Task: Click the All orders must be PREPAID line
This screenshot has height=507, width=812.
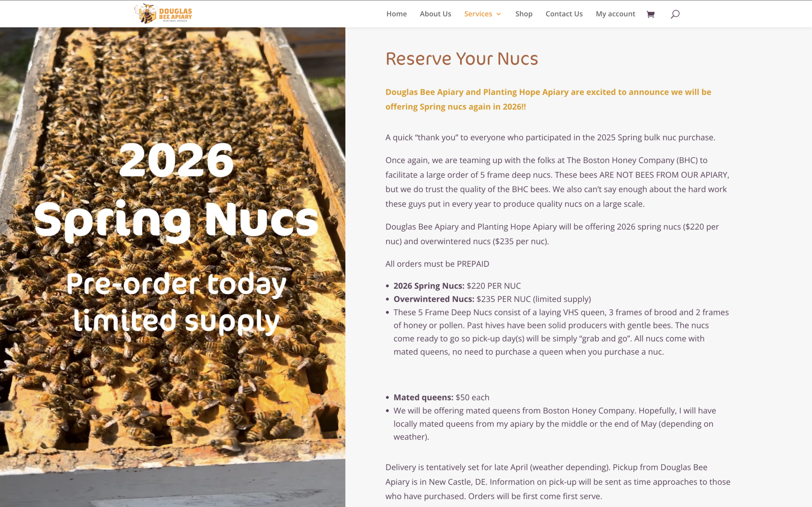Action: coord(437,264)
